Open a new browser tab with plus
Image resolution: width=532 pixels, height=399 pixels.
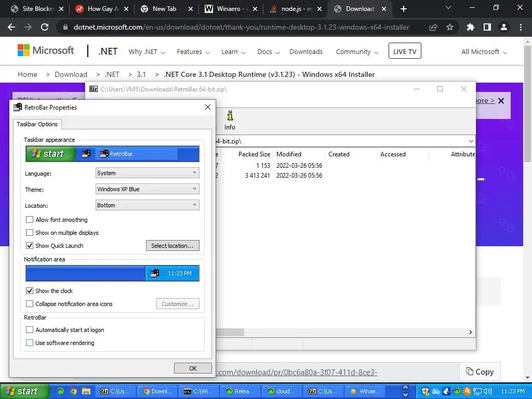(403, 9)
